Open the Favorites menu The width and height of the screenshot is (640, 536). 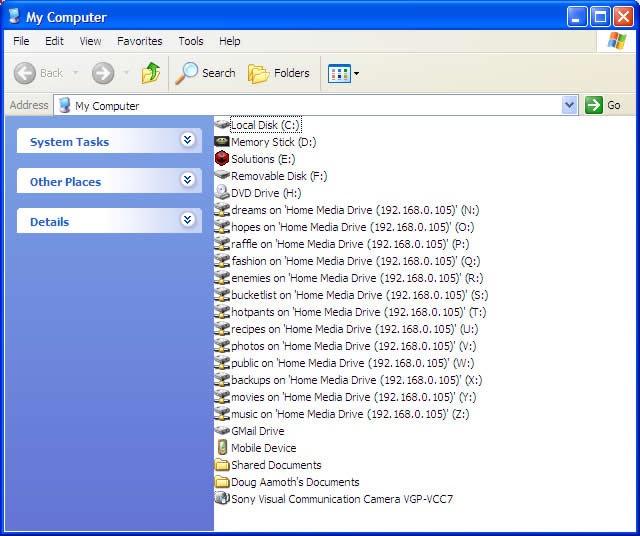click(x=140, y=41)
